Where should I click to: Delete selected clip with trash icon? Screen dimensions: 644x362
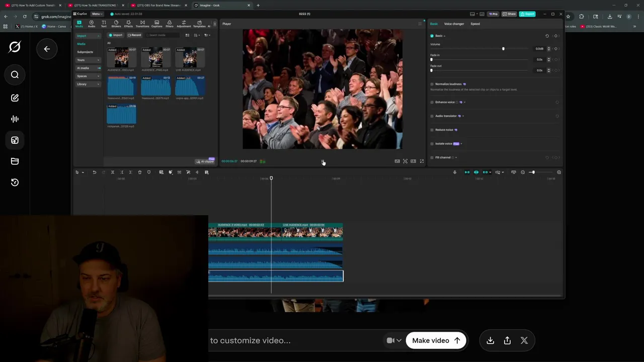[x=140, y=172]
